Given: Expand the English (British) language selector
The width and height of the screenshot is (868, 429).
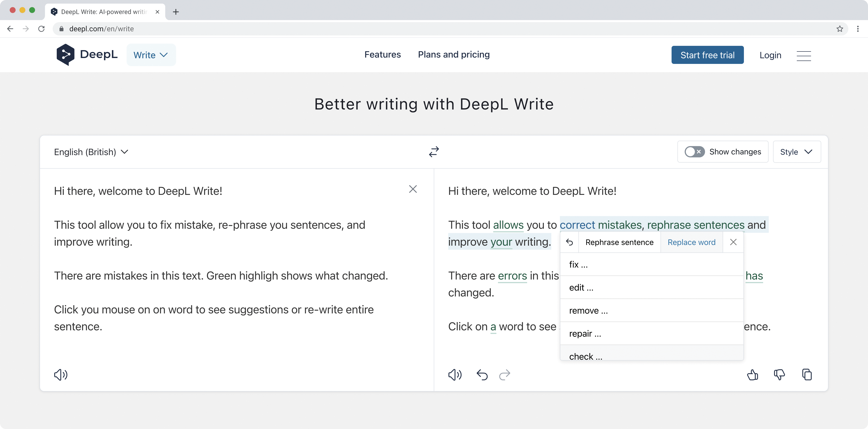Looking at the screenshot, I should (91, 152).
